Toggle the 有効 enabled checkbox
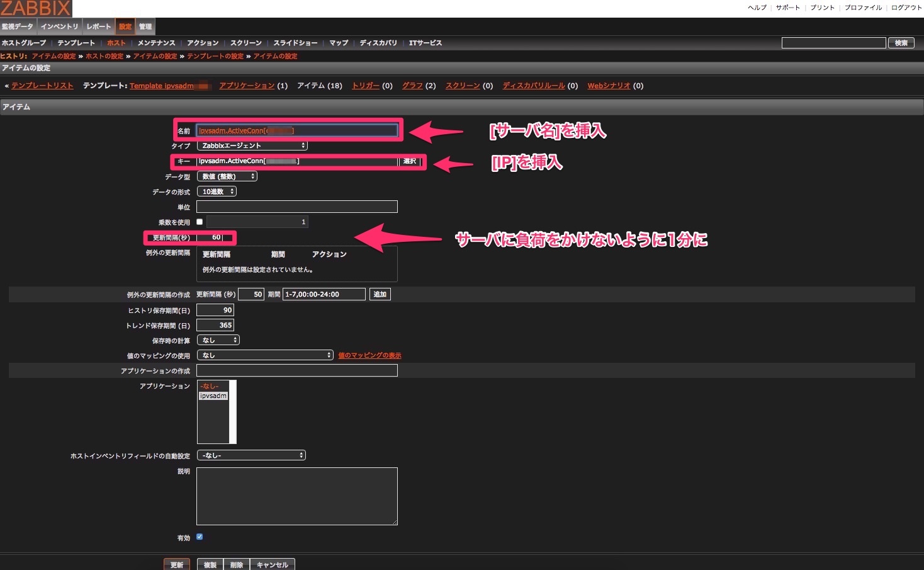 200,537
